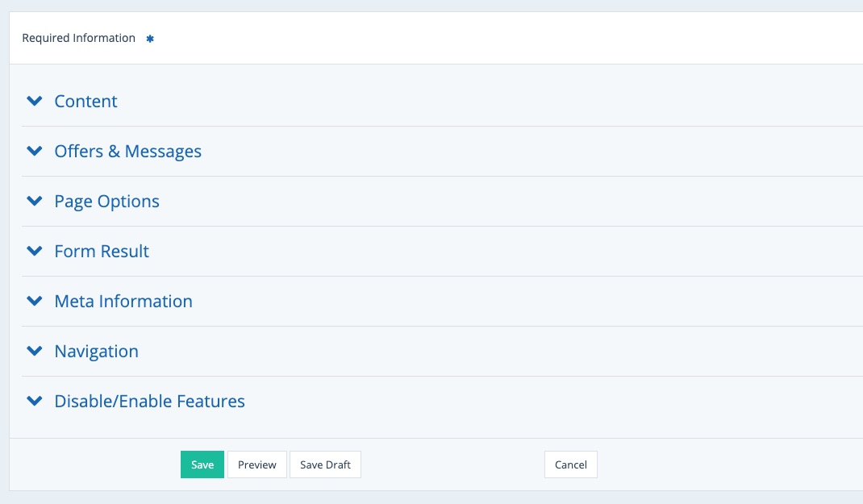
Task: Expand the Offers & Messages heading
Action: 127,152
